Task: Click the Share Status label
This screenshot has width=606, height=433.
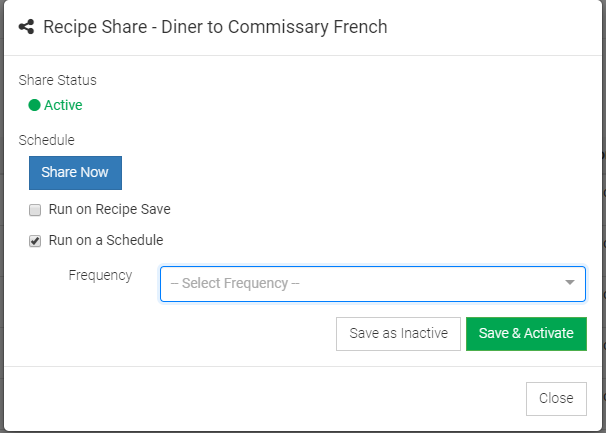Action: point(58,80)
